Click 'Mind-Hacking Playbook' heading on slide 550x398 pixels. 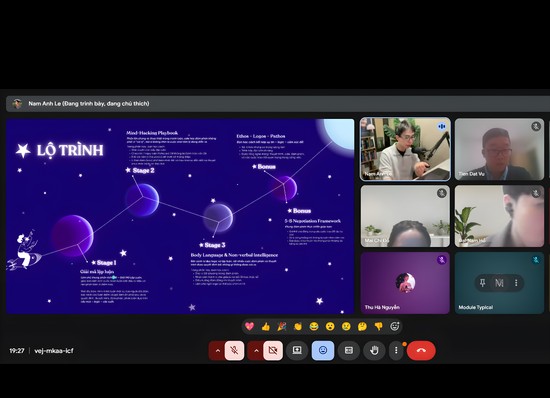[152, 133]
